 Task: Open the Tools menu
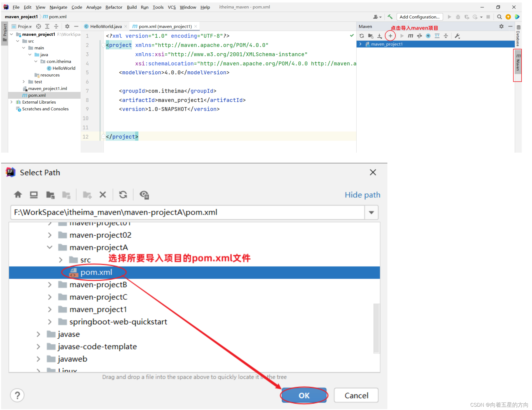click(158, 7)
